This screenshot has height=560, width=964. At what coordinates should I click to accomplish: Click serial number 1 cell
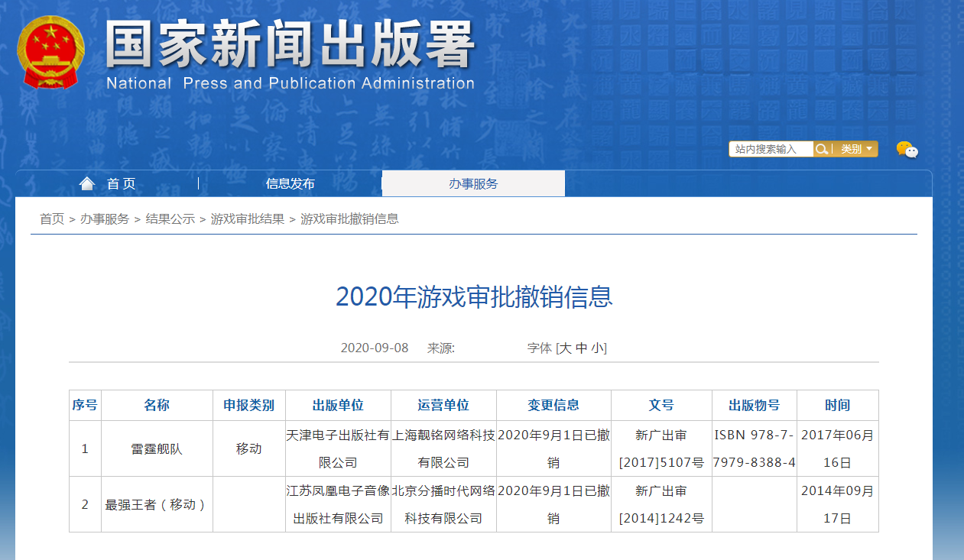click(x=85, y=448)
